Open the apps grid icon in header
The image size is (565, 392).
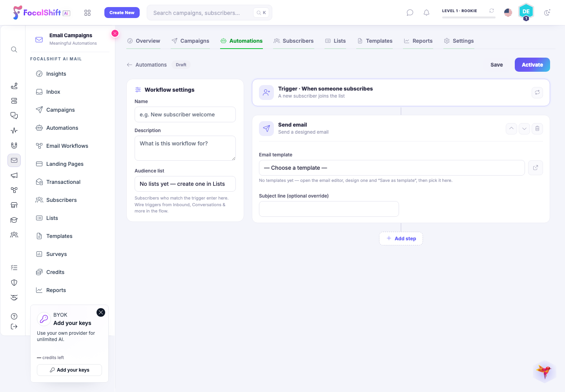tap(87, 13)
